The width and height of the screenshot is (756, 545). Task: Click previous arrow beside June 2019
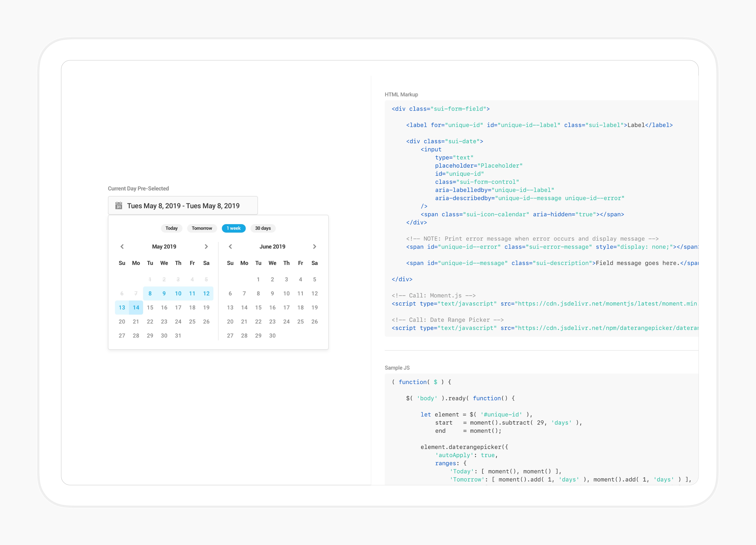(230, 247)
